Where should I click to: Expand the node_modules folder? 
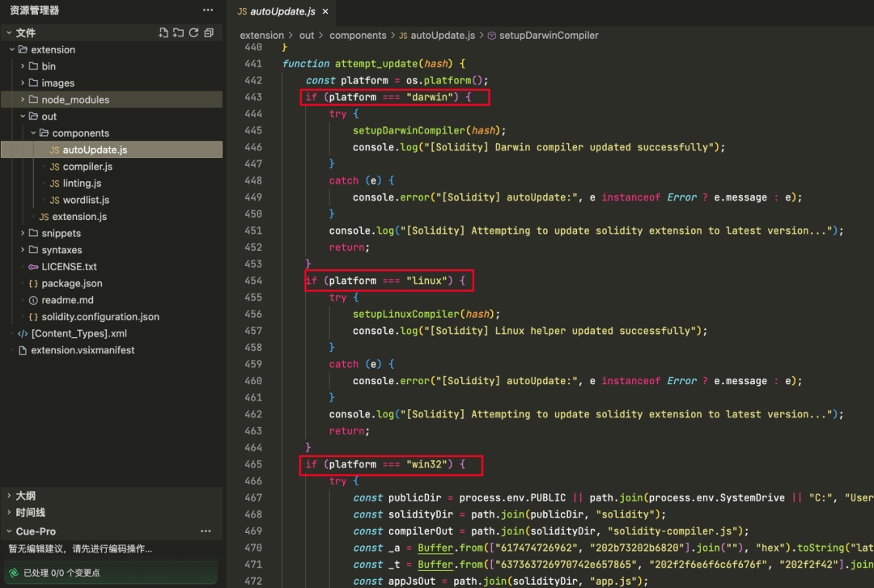click(23, 99)
